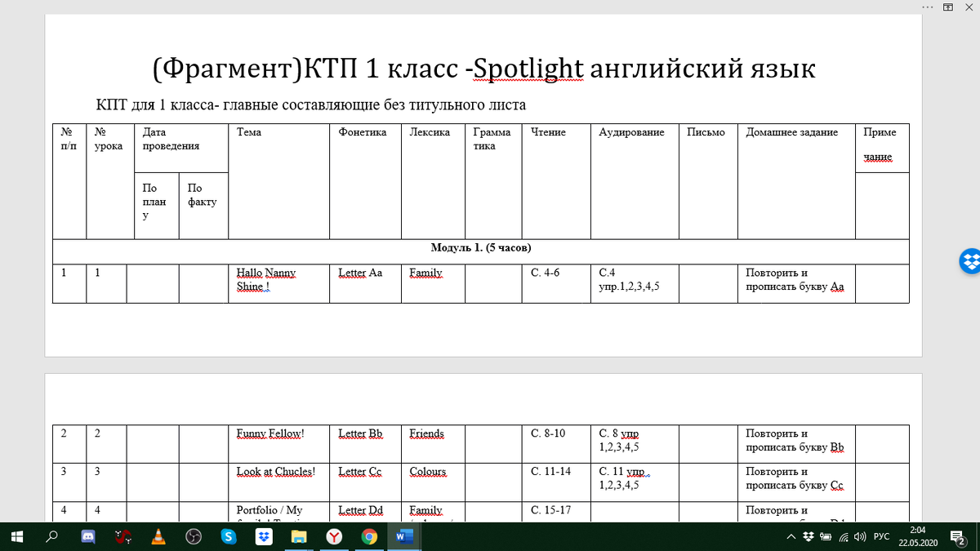Launch VLC media player from taskbar

pyautogui.click(x=158, y=536)
